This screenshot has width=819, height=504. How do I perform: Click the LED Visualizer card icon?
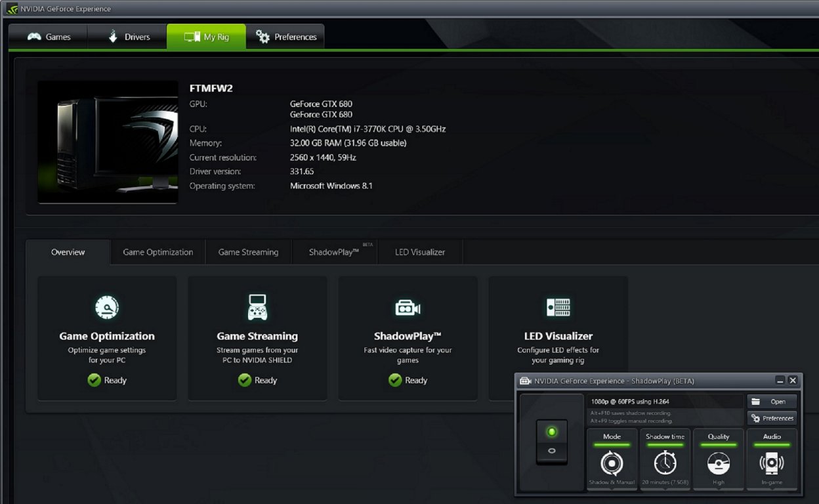coord(558,307)
